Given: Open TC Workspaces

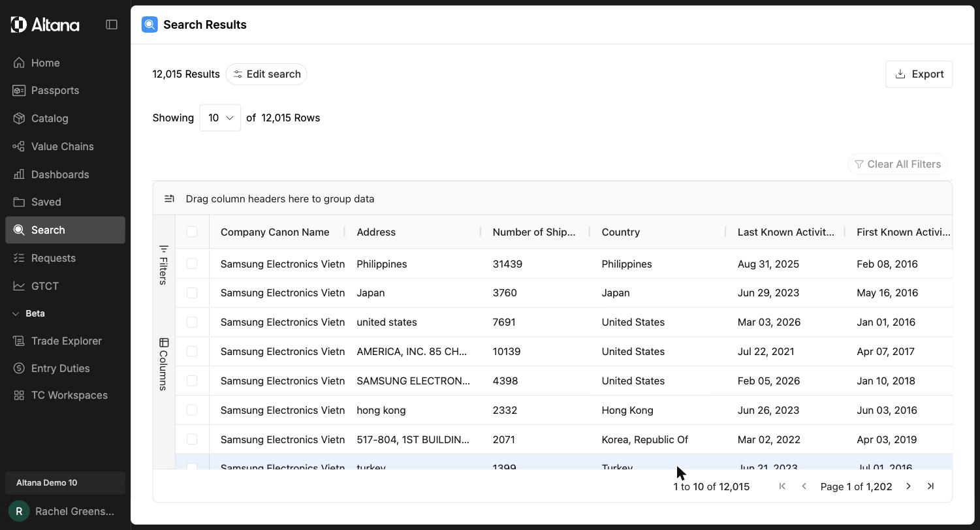Looking at the screenshot, I should click(65, 395).
